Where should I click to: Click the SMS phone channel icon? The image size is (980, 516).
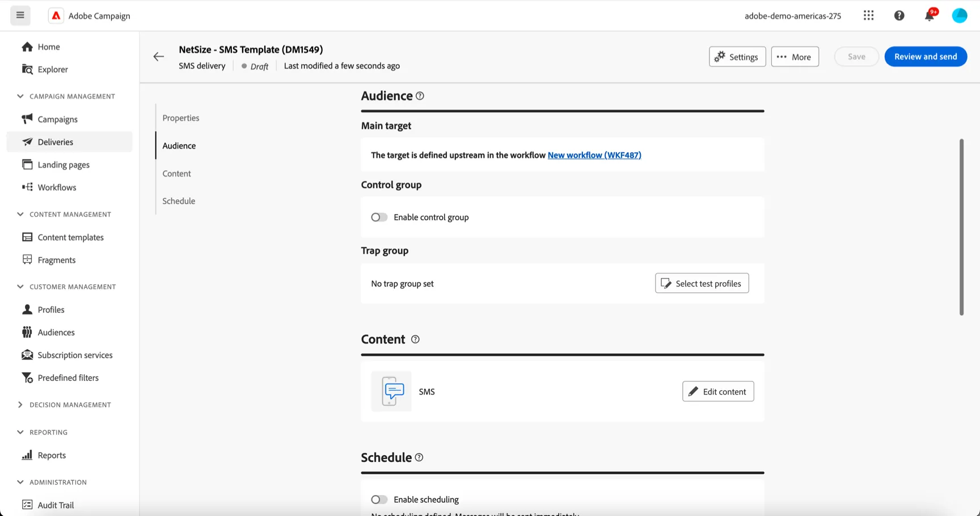391,391
